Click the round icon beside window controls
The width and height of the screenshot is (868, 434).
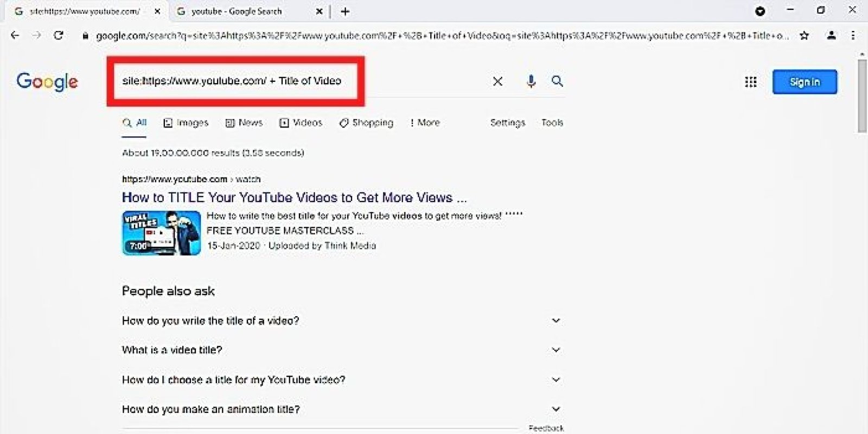(760, 11)
